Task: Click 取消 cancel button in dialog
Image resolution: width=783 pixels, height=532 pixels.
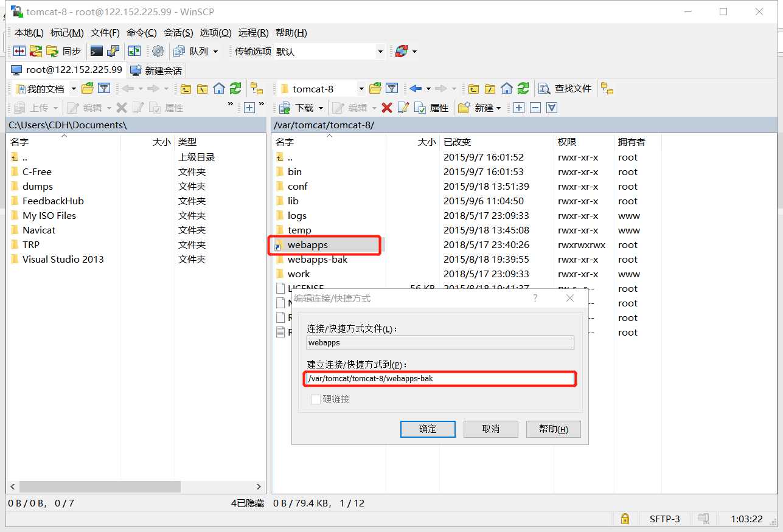Action: (490, 429)
